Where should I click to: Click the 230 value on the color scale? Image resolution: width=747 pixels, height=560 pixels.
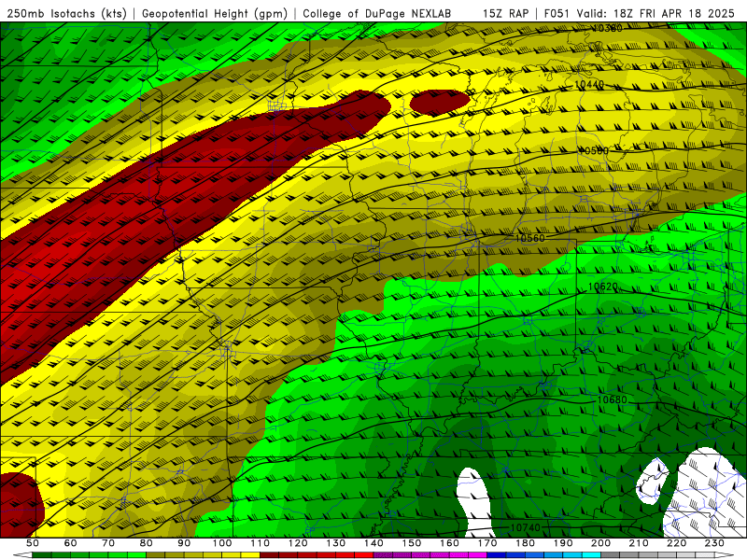click(x=714, y=543)
